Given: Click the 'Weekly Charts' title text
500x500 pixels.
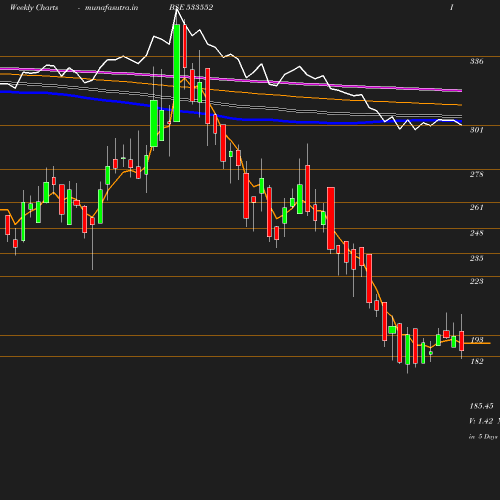Looking at the screenshot, I should click(x=34, y=8).
